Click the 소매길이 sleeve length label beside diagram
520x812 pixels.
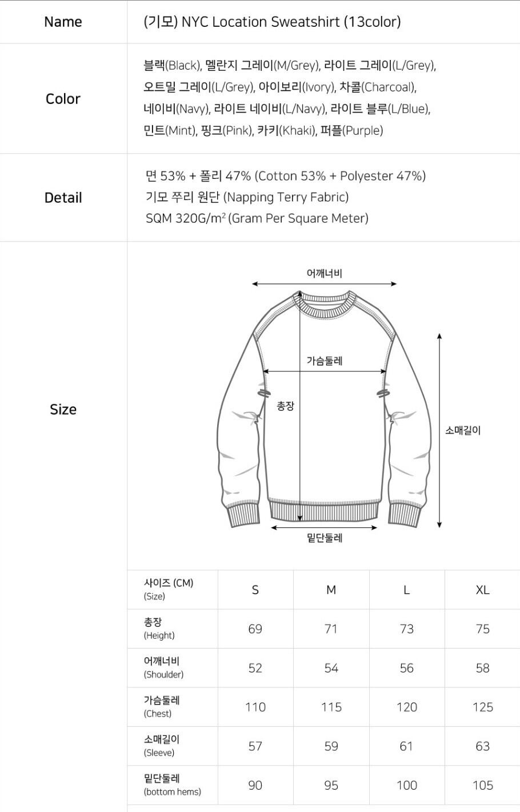pos(463,430)
